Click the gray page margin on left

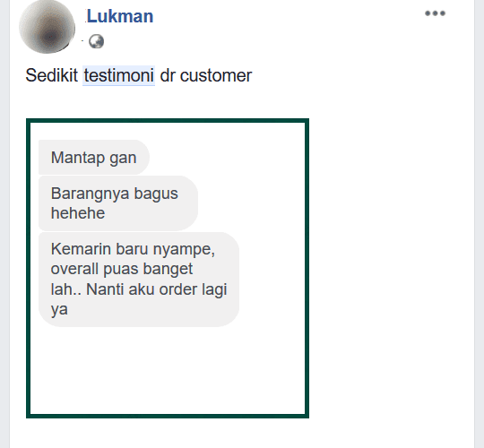(x=4, y=224)
